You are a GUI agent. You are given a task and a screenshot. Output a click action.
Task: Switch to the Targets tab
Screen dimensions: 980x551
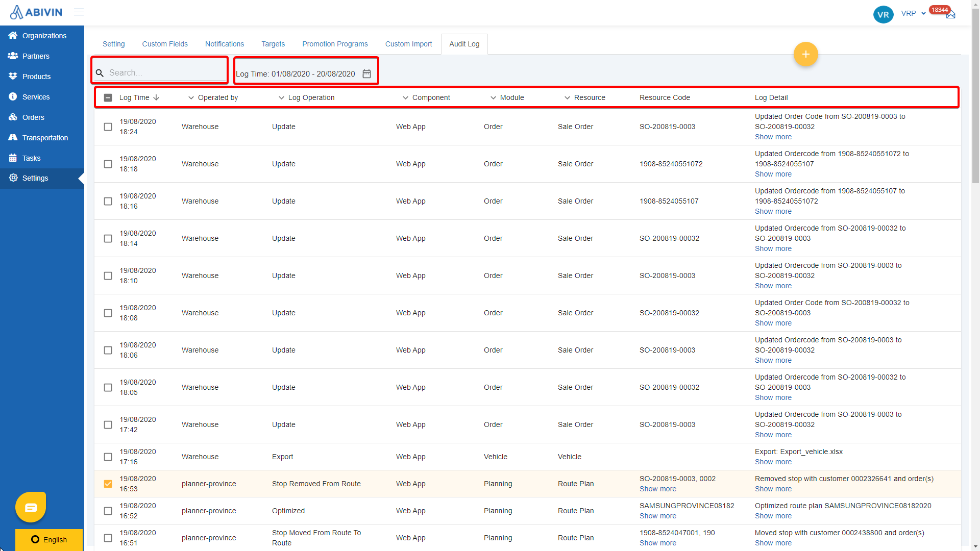click(x=273, y=44)
